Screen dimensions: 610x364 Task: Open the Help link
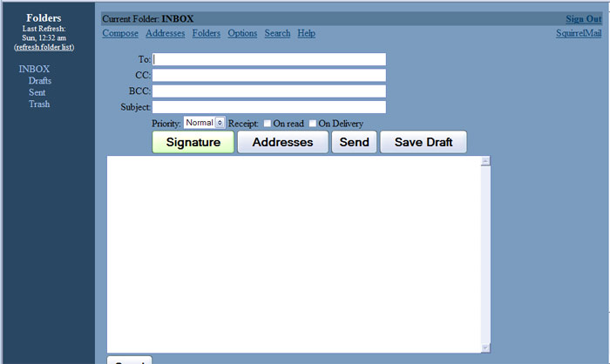tap(306, 33)
